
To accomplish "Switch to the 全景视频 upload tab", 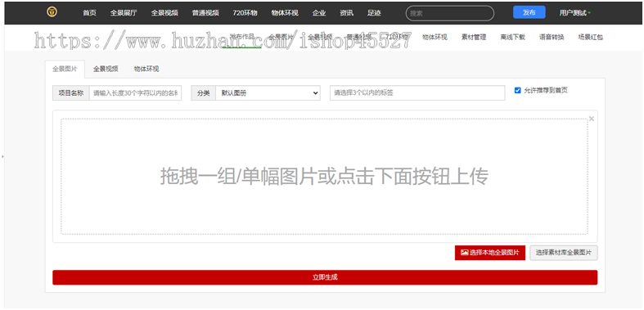I will coord(106,69).
